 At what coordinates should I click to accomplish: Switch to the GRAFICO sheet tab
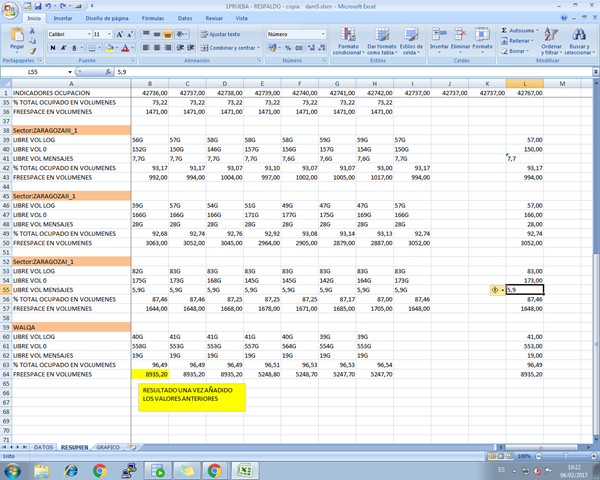(108, 447)
